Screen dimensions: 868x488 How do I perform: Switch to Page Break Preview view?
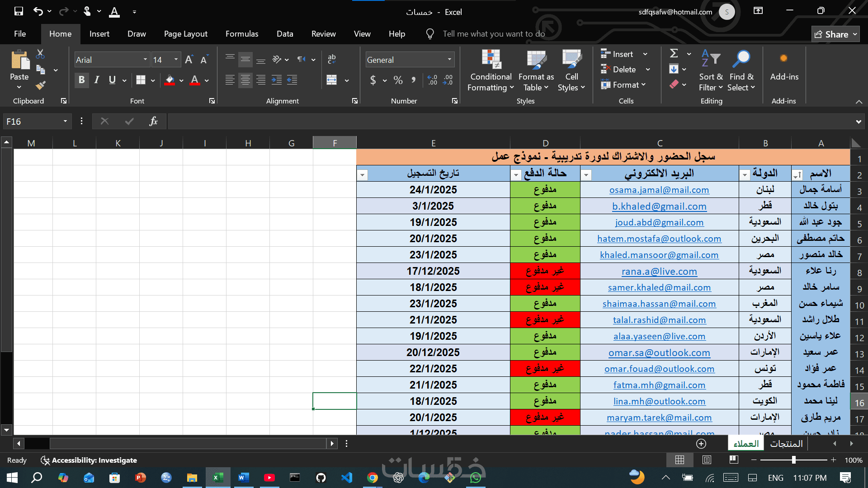click(x=734, y=460)
